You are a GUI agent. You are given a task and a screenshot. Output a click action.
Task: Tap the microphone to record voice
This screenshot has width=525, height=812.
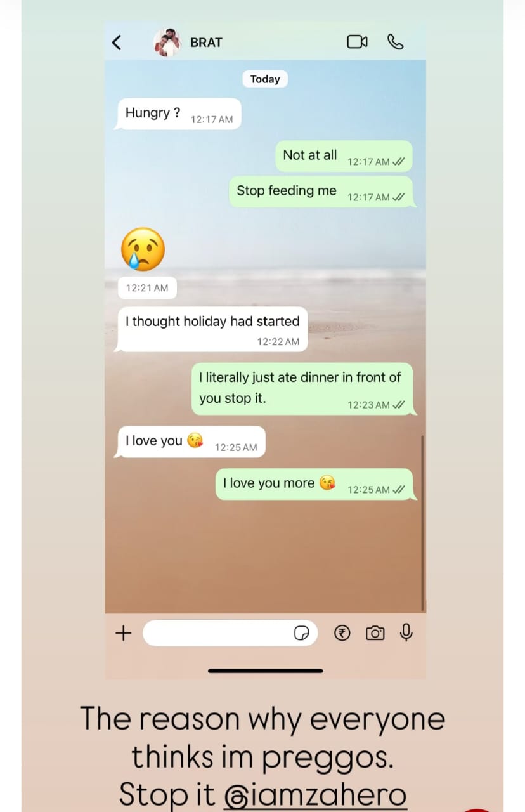click(x=406, y=632)
